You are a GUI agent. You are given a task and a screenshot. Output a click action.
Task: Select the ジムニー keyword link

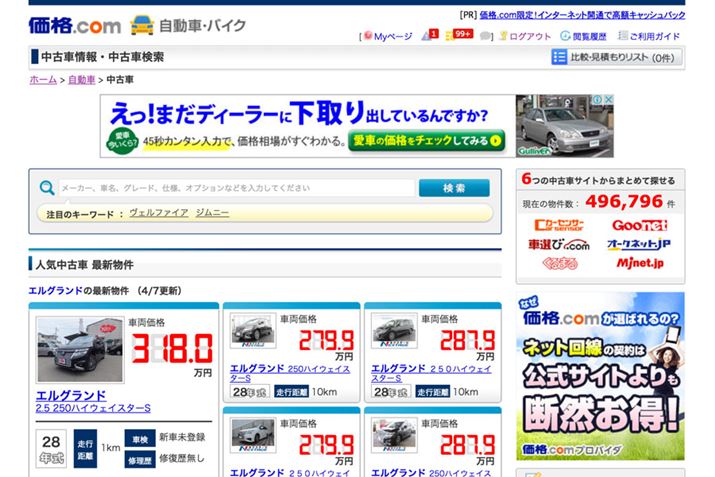coord(212,213)
